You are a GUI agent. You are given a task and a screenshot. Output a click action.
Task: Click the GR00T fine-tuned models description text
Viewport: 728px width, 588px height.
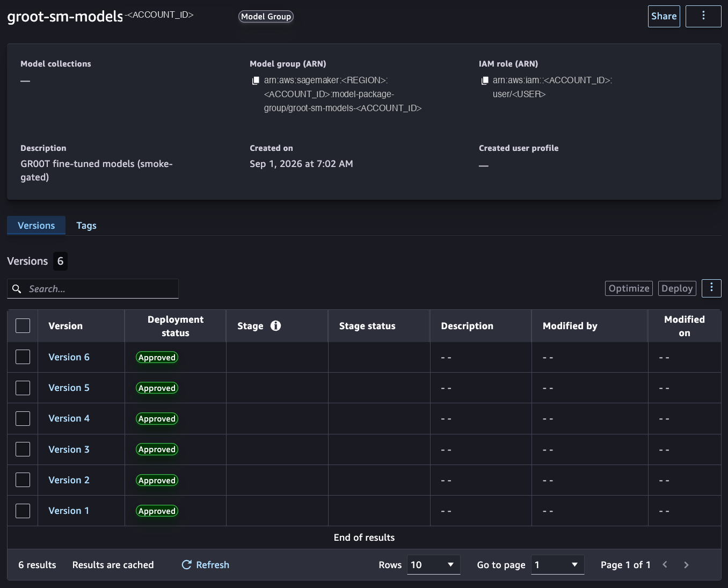click(97, 170)
